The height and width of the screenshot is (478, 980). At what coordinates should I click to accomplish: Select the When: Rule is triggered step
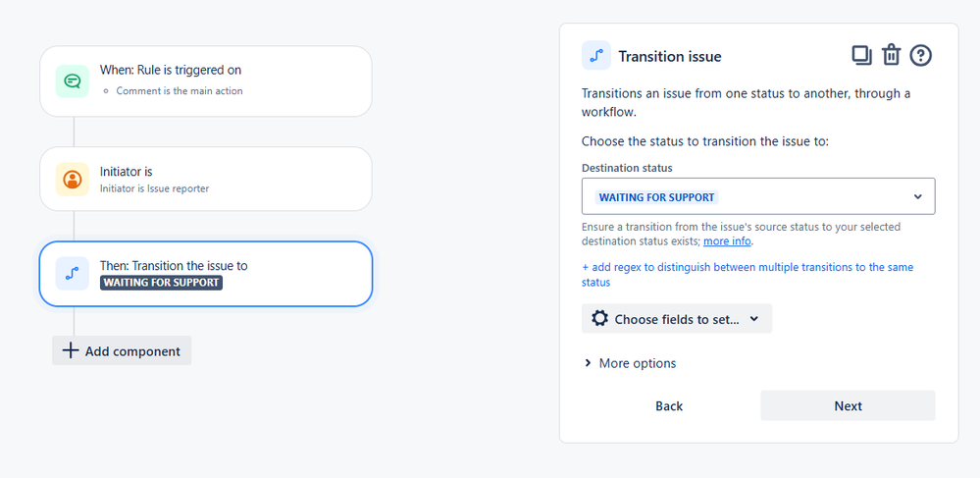(206, 81)
